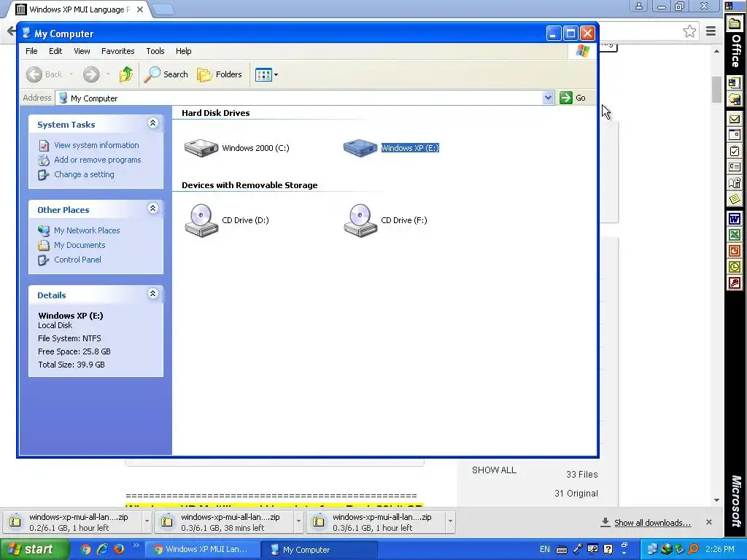Open dropdown of third windows-xp-mui download
This screenshot has height=560, width=747.
[450, 521]
